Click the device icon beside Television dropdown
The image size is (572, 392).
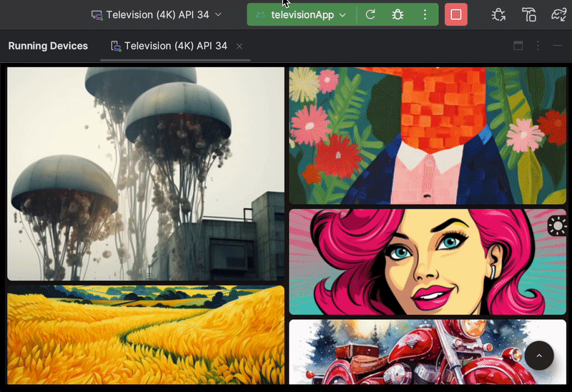coord(97,15)
